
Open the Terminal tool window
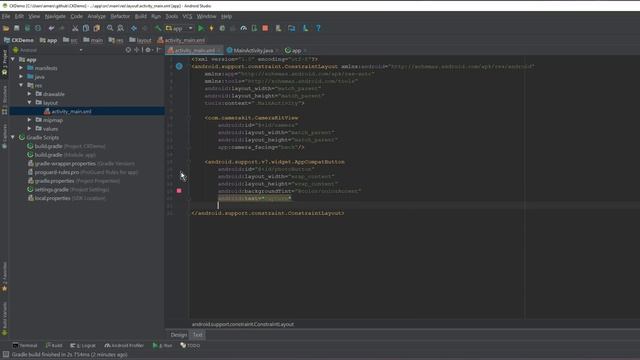(25, 345)
